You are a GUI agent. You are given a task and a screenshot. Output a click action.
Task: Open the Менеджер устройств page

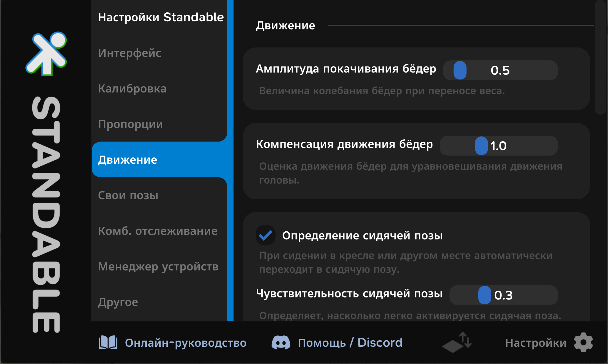(159, 267)
